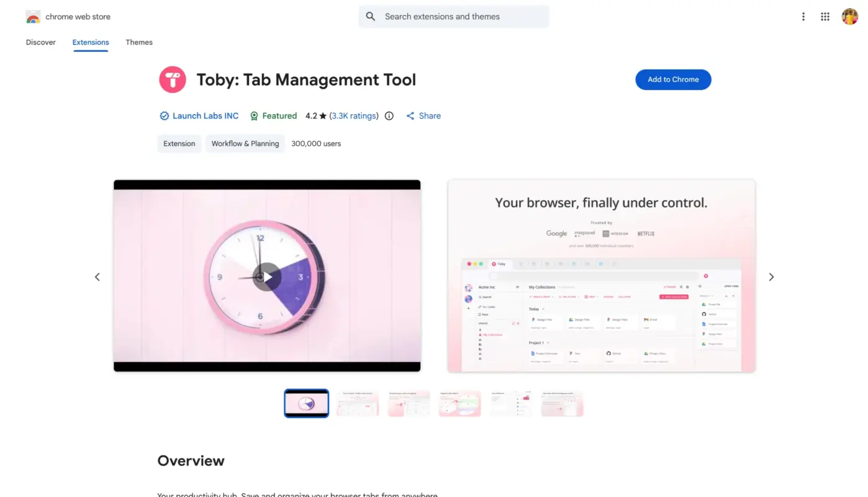Click the Featured badge icon
Image resolution: width=868 pixels, height=497 pixels.
(254, 116)
